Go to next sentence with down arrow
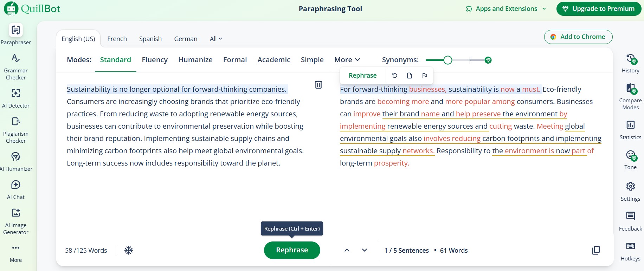This screenshot has width=644, height=271. pos(365,250)
